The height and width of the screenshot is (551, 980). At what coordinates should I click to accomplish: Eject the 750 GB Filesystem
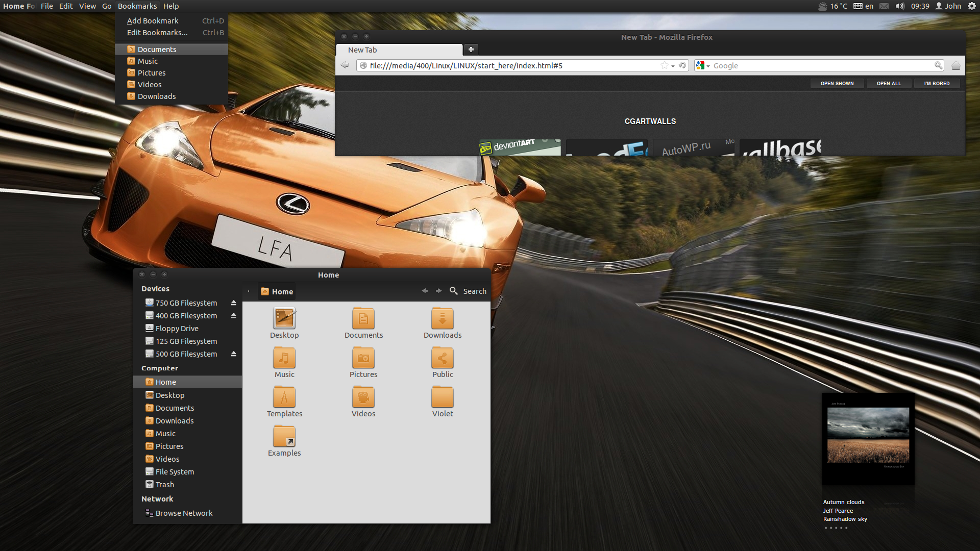coord(234,303)
